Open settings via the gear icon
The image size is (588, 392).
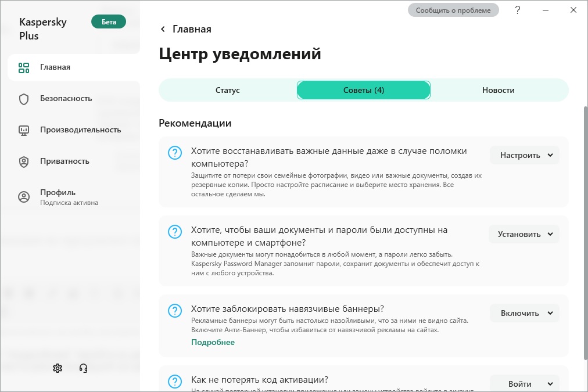pos(58,368)
